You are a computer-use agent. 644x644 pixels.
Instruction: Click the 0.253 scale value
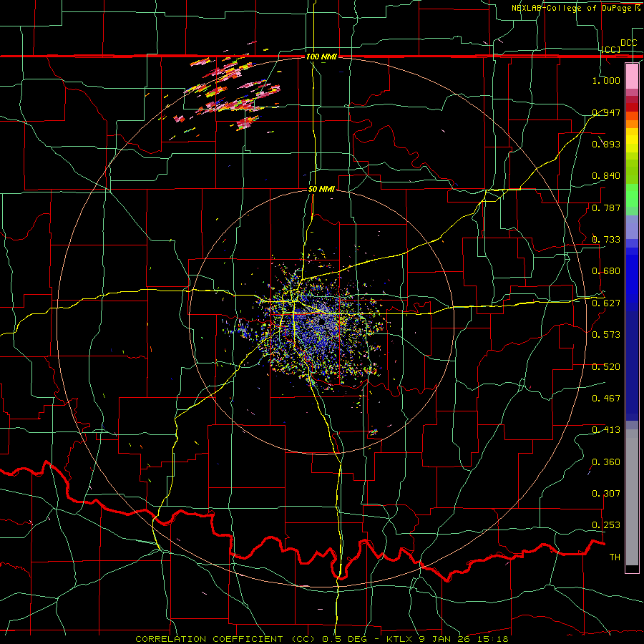606,525
